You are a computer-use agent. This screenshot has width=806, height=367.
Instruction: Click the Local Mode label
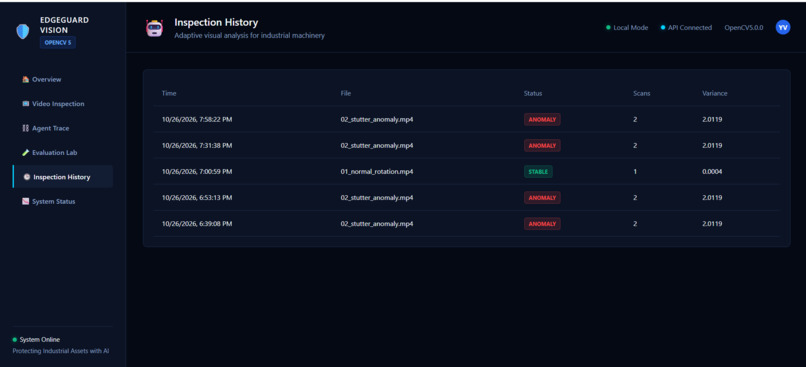(631, 28)
